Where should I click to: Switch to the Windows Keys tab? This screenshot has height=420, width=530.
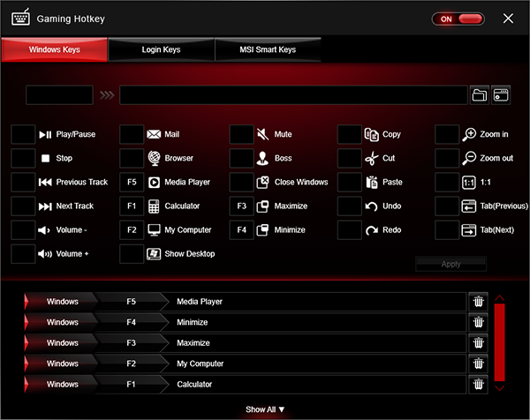pyautogui.click(x=55, y=49)
